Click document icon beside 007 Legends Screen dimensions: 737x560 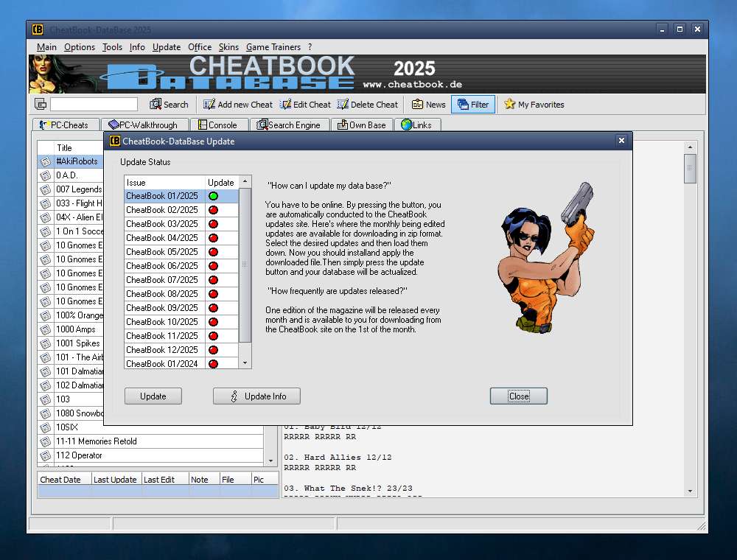pos(46,189)
